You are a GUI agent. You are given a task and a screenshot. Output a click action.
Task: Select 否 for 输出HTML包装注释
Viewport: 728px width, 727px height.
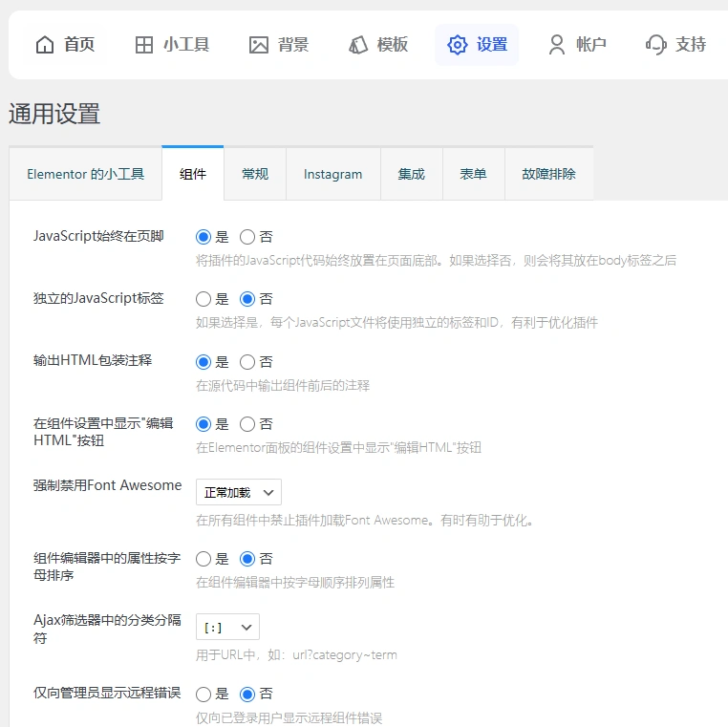(x=247, y=362)
